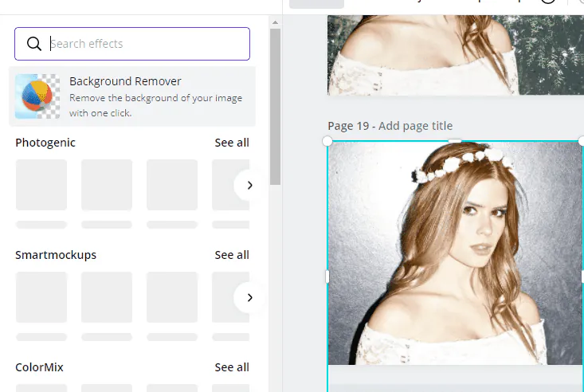This screenshot has width=584, height=392.
Task: Click Page 19 Add page title text
Action: (x=390, y=126)
